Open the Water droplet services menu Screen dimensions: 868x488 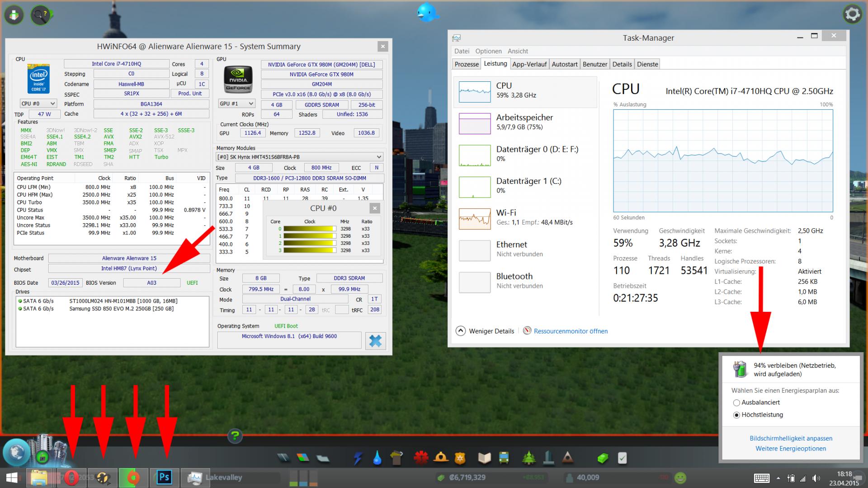pyautogui.click(x=377, y=458)
